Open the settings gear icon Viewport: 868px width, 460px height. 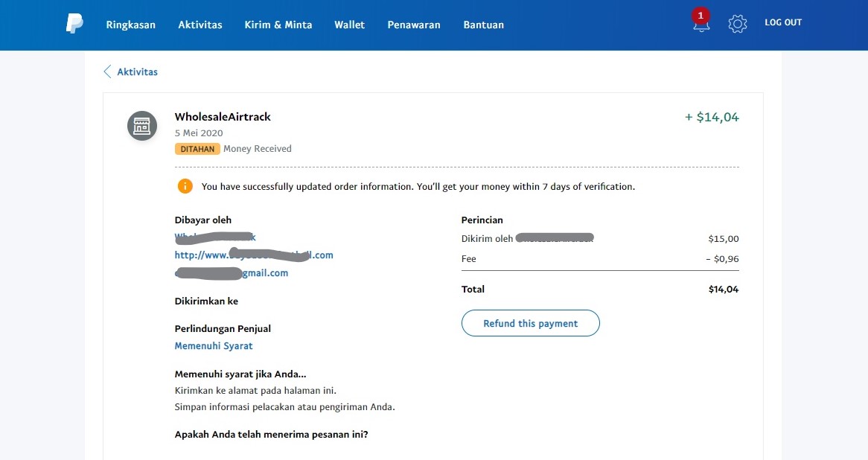pyautogui.click(x=738, y=24)
